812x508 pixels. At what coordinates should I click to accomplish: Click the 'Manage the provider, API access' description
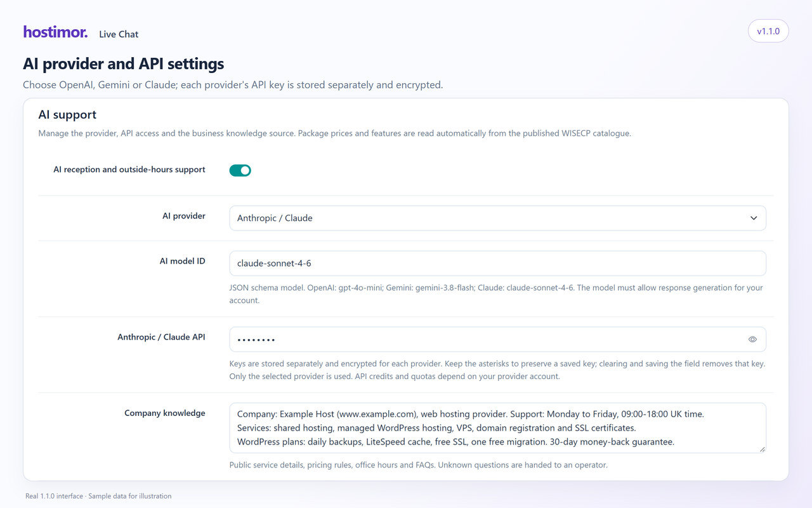click(x=334, y=133)
